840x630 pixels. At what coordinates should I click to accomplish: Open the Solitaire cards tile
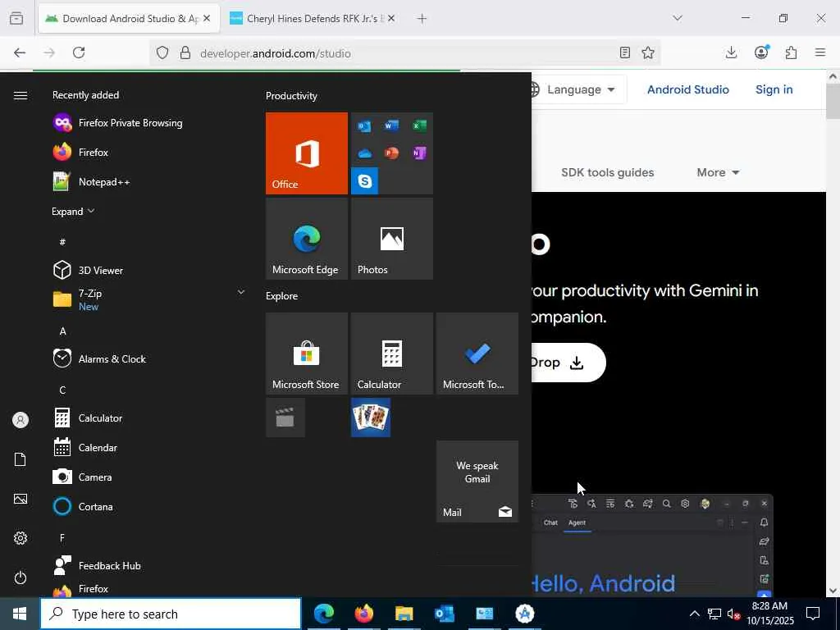click(371, 418)
